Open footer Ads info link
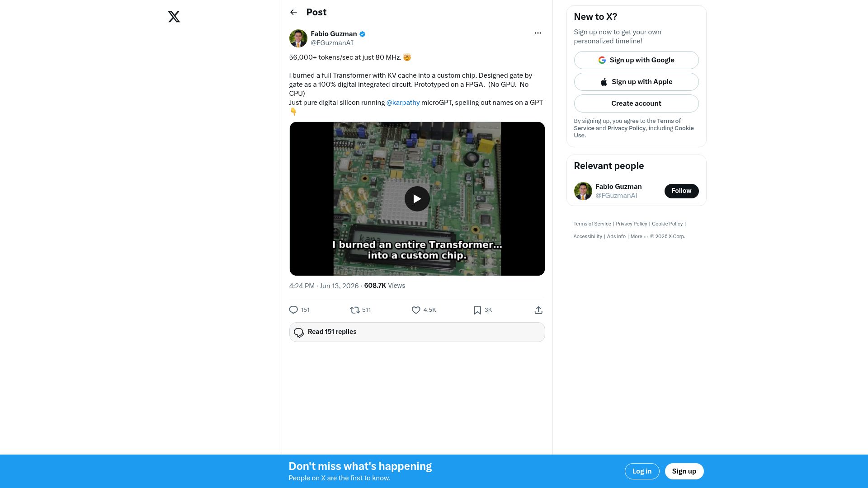The image size is (868, 488). pyautogui.click(x=616, y=237)
